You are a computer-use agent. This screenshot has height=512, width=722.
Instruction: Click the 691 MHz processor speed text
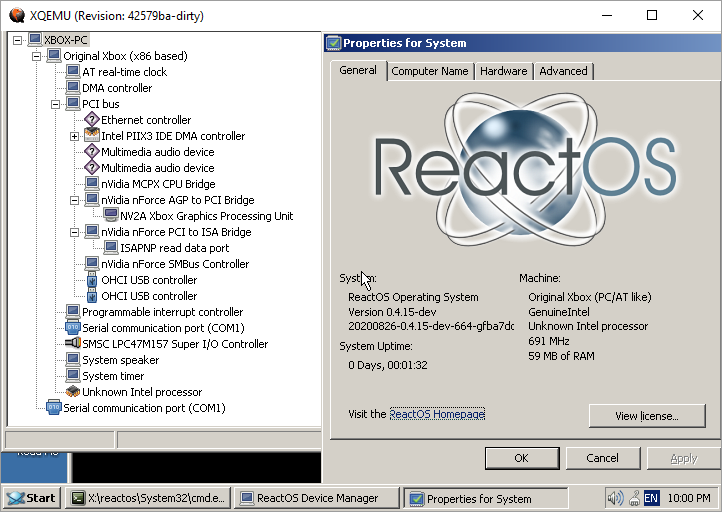[549, 341]
